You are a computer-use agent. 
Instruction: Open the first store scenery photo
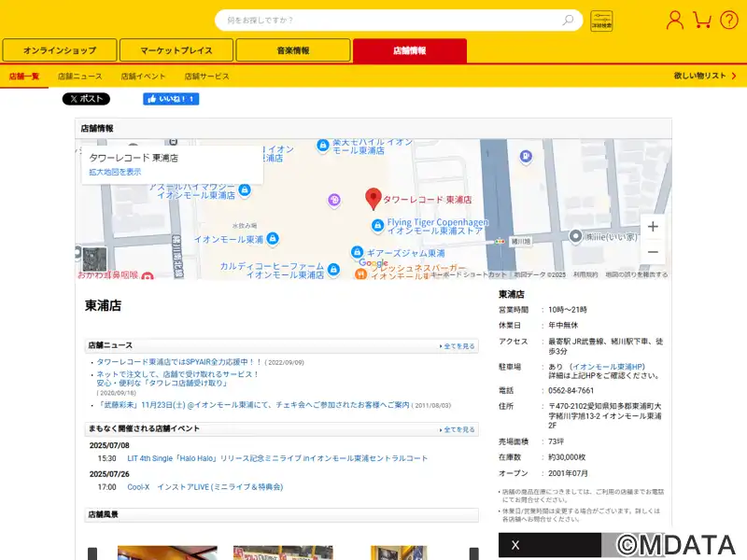[x=167, y=553]
